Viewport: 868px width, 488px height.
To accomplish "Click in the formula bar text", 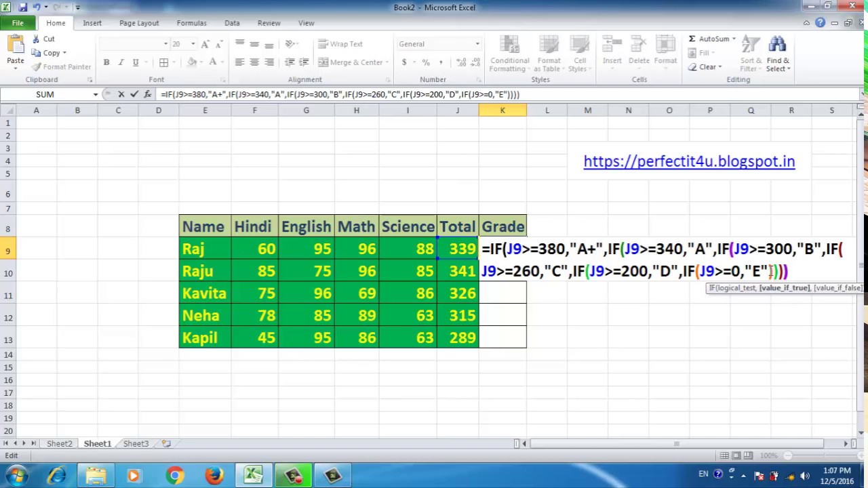I will pos(340,95).
